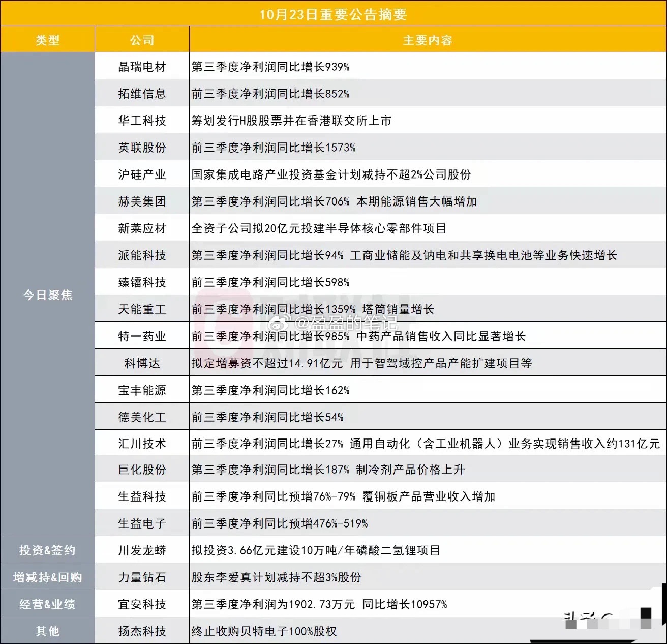Click the '主要内容' column header
This screenshot has height=644, width=667.
click(428, 40)
